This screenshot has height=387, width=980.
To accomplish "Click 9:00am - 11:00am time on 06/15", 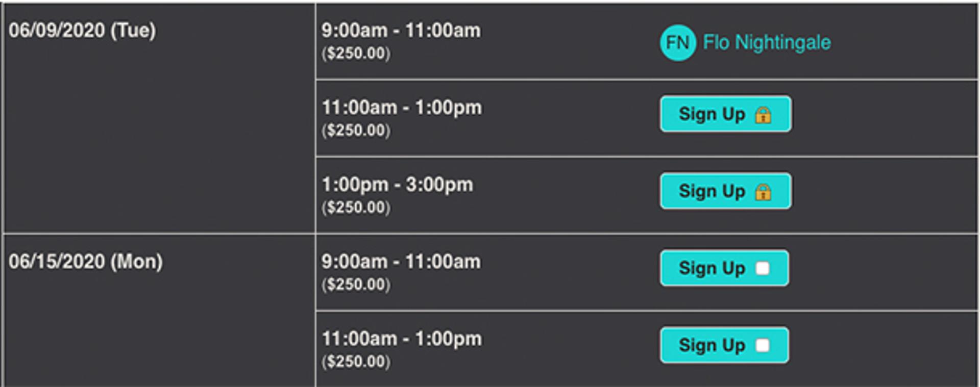I will [x=401, y=262].
